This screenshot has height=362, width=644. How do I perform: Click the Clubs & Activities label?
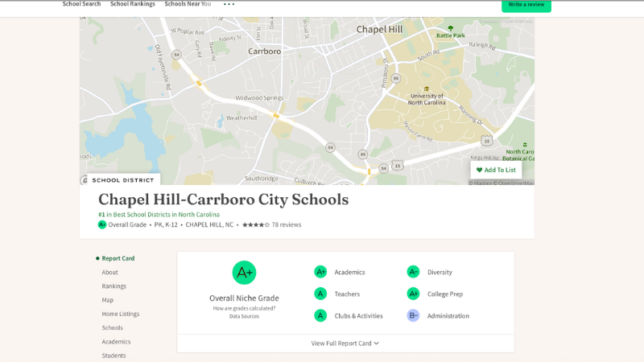358,315
